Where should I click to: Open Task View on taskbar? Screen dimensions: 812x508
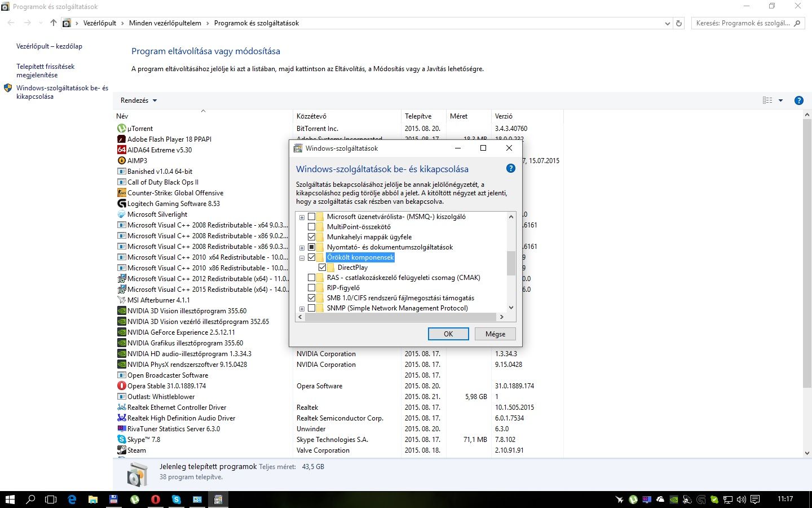[x=51, y=500]
